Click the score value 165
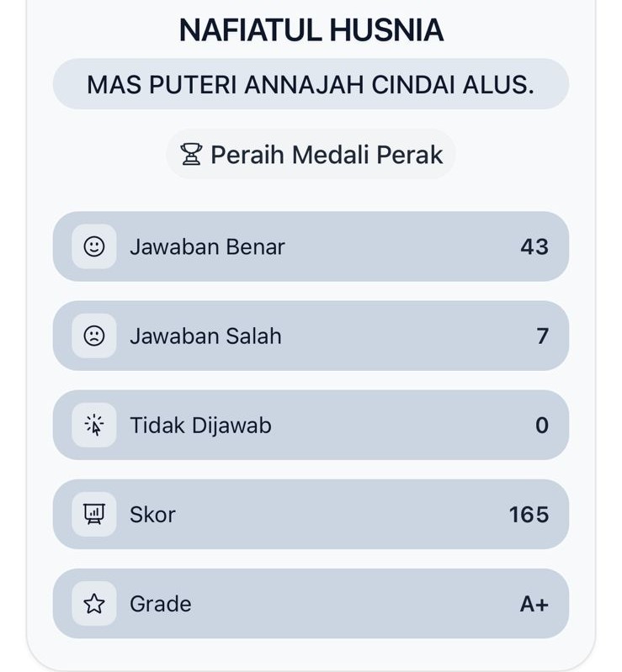Screen dimensions: 622x672 [x=529, y=515]
